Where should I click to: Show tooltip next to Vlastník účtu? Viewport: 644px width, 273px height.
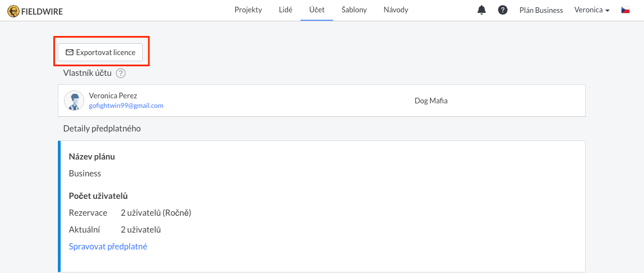120,73
